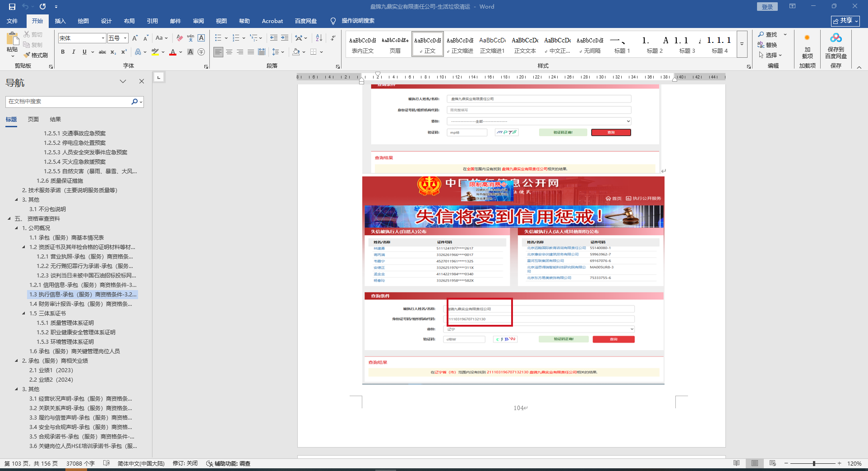
Task: Save the document from the Quick Access Toolbar
Action: pos(12,7)
